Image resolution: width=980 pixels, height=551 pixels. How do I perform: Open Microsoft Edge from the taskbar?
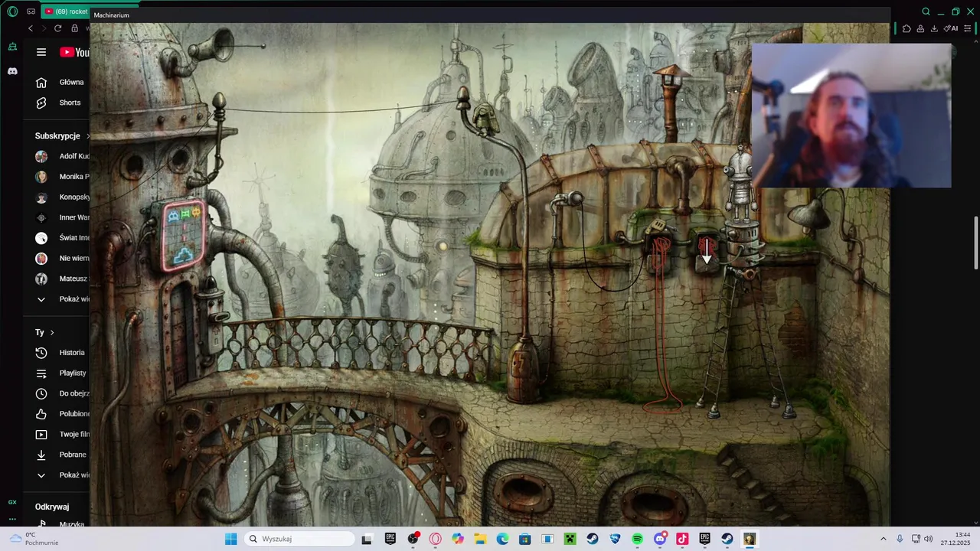pos(502,539)
